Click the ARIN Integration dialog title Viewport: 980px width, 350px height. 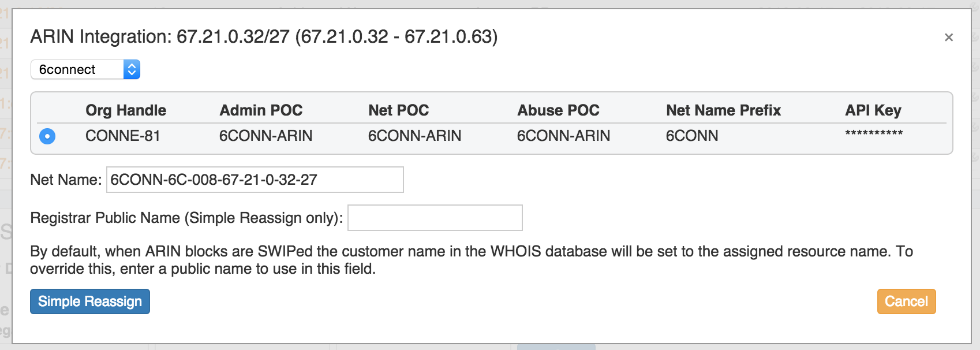[264, 36]
